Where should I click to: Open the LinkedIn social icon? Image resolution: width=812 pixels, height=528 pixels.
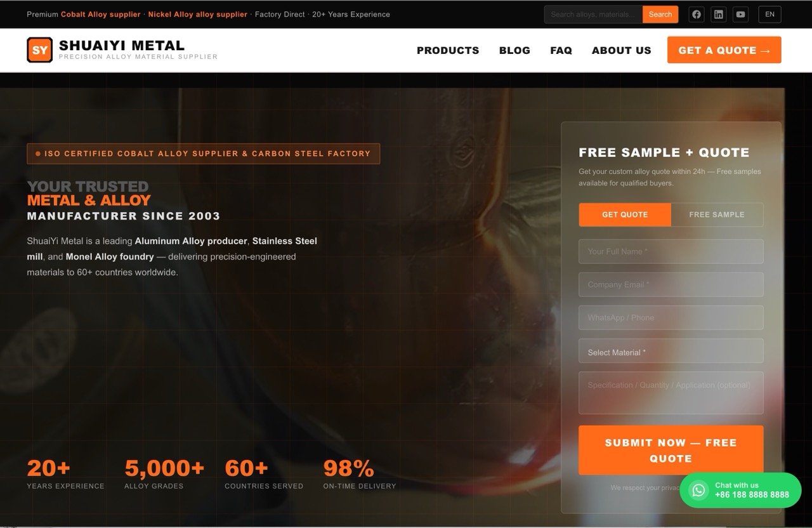[x=718, y=15]
